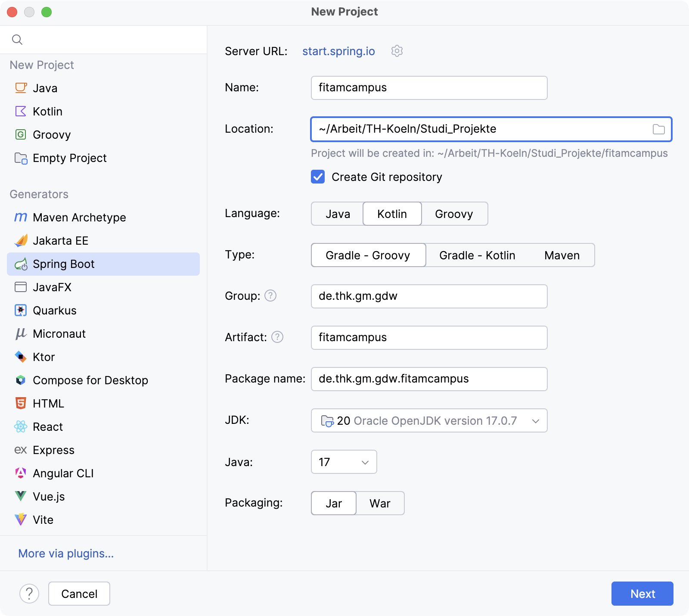Click the Group help question mark icon
The height and width of the screenshot is (616, 689).
click(x=270, y=296)
